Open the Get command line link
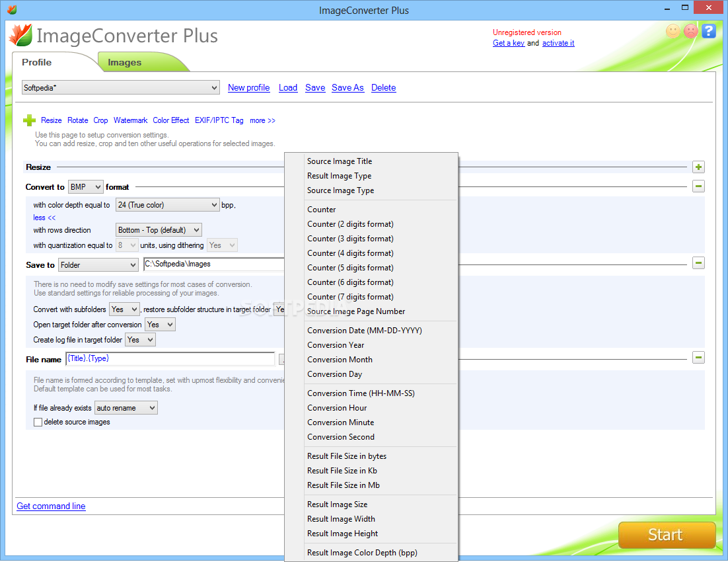The image size is (728, 562). [x=51, y=506]
